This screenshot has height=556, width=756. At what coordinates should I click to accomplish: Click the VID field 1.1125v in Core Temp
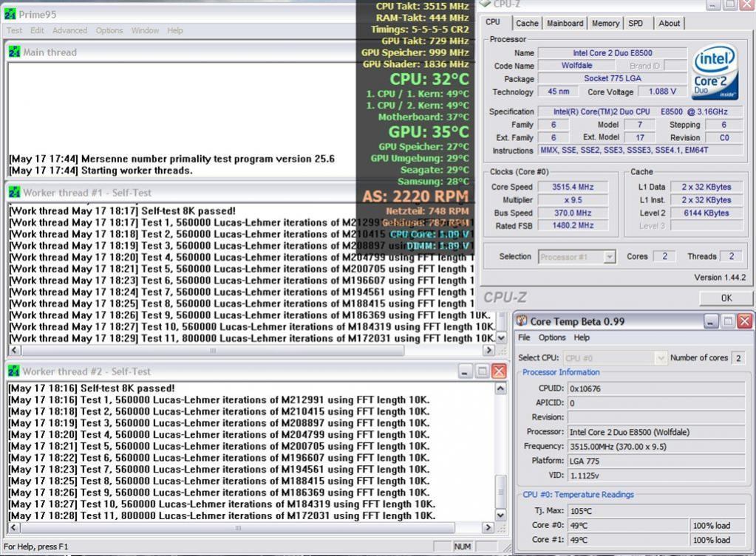(x=657, y=476)
